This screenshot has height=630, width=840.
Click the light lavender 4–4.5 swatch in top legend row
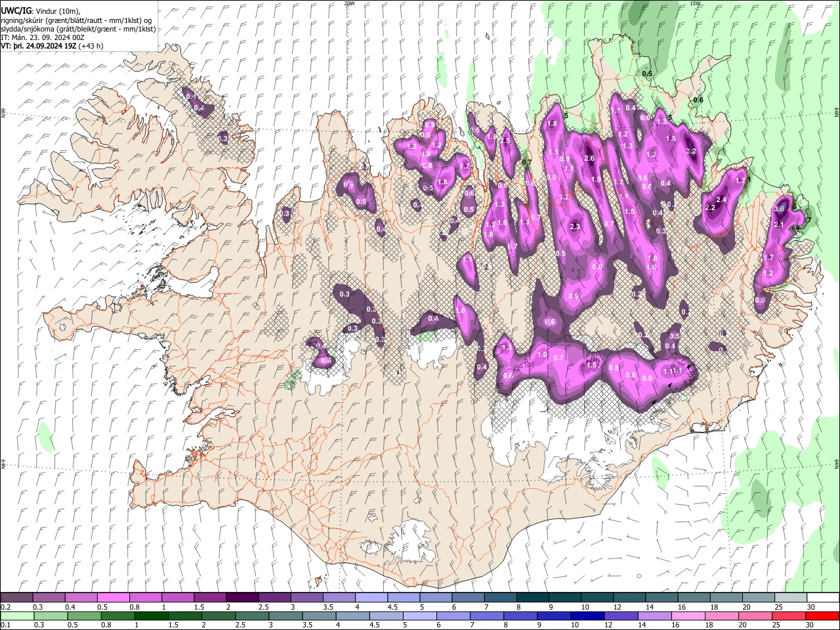click(371, 598)
